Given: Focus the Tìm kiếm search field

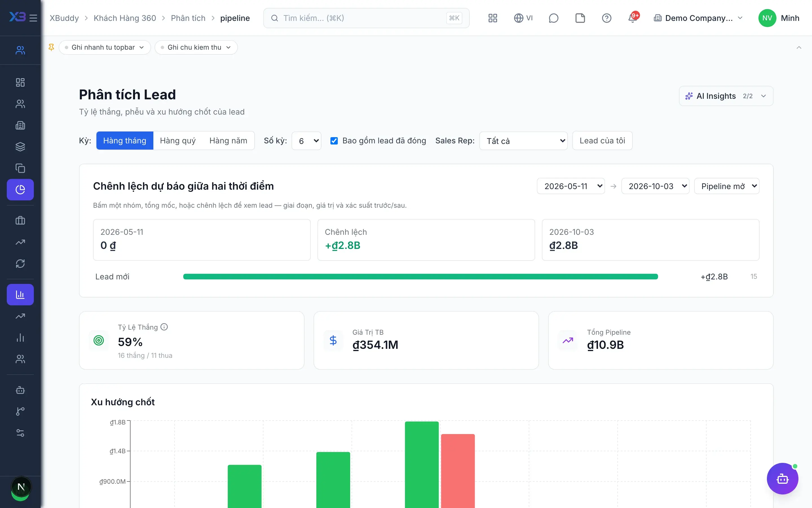Looking at the screenshot, I should 367,18.
